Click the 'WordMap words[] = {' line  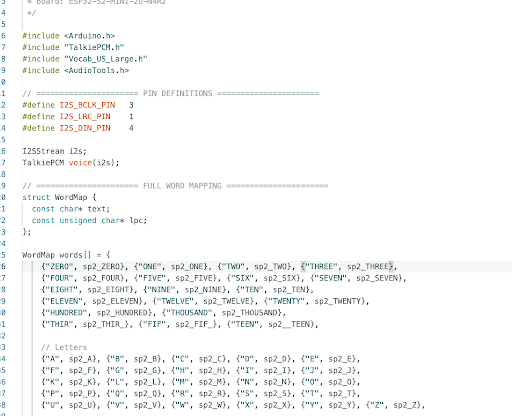[66, 255]
